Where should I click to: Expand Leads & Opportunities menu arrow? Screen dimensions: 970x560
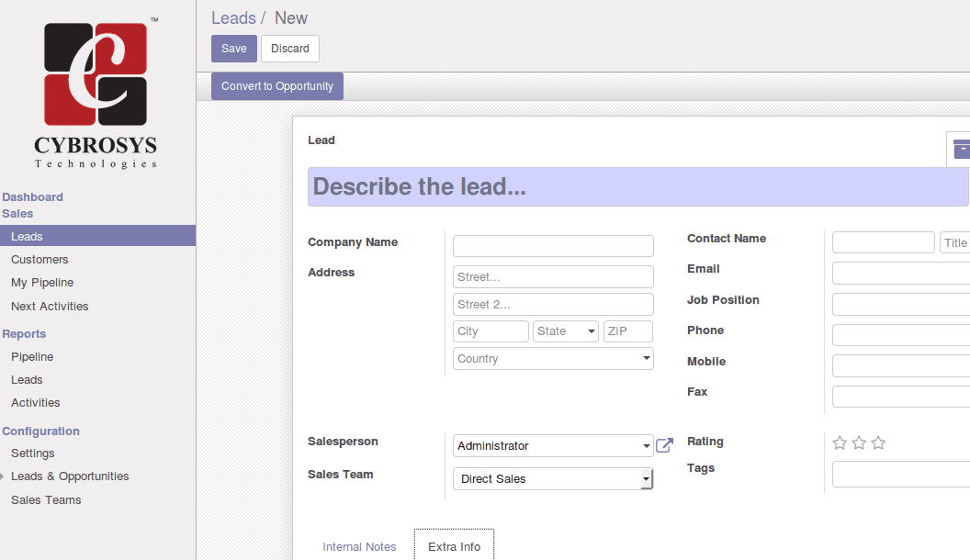coord(3,476)
